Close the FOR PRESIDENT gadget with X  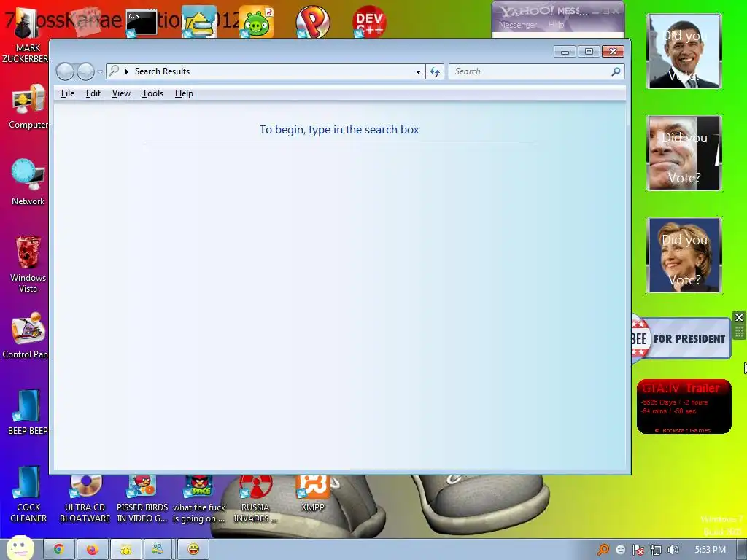(x=740, y=318)
